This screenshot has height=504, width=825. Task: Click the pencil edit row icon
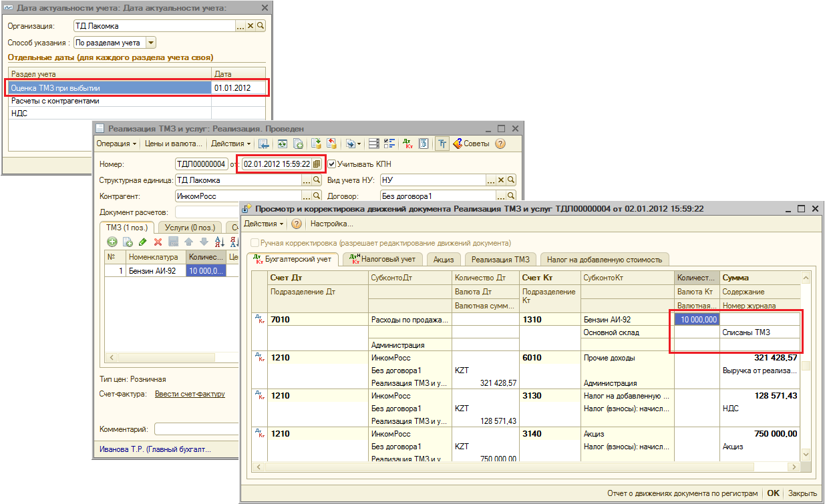tap(142, 242)
